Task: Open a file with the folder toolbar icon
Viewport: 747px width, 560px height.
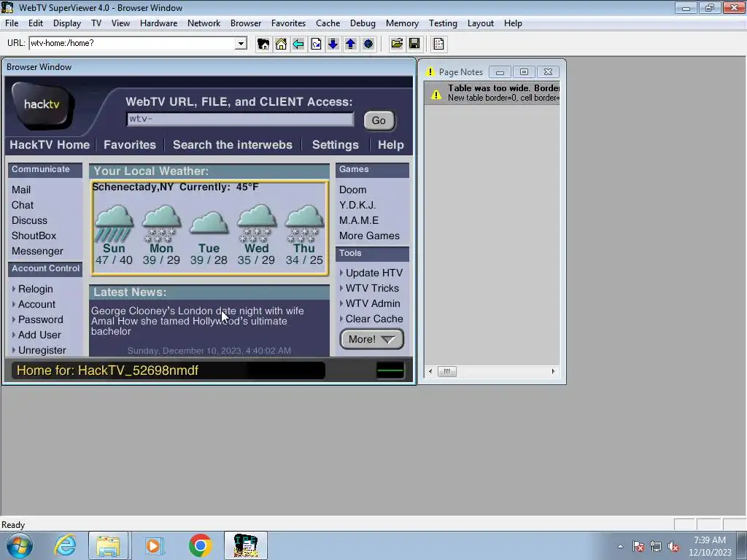Action: click(397, 44)
